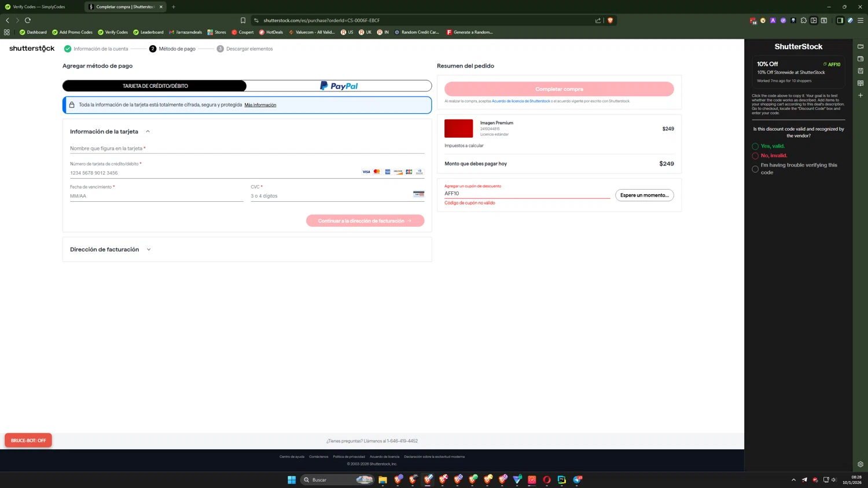Toggle the BRUCE-BOT: OFF button
868x488 pixels.
point(28,441)
